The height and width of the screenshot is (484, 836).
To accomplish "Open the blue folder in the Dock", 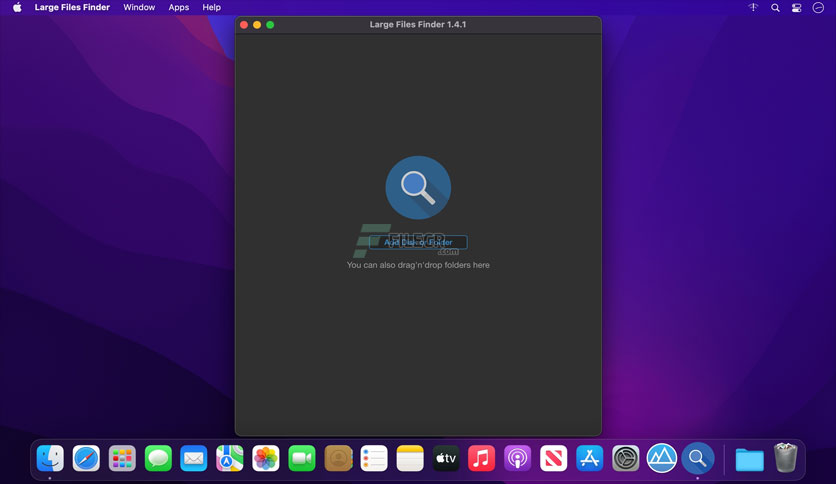I will [750, 459].
